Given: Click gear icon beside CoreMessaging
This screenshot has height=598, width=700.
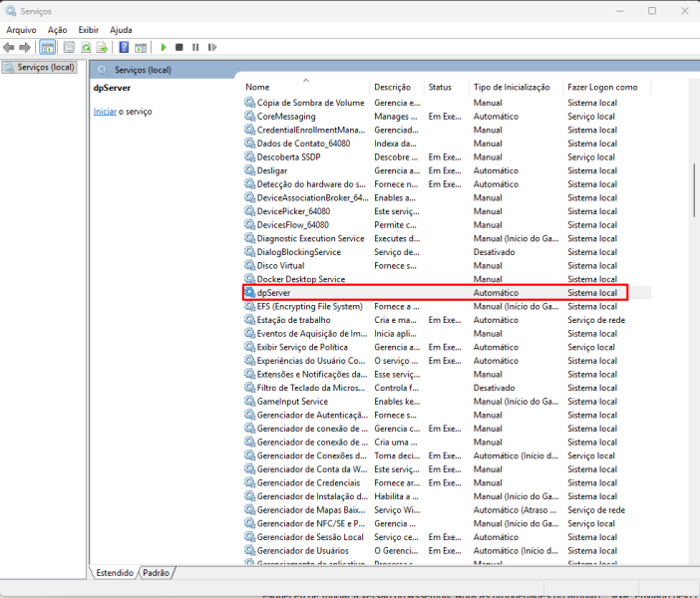Looking at the screenshot, I should pyautogui.click(x=249, y=116).
